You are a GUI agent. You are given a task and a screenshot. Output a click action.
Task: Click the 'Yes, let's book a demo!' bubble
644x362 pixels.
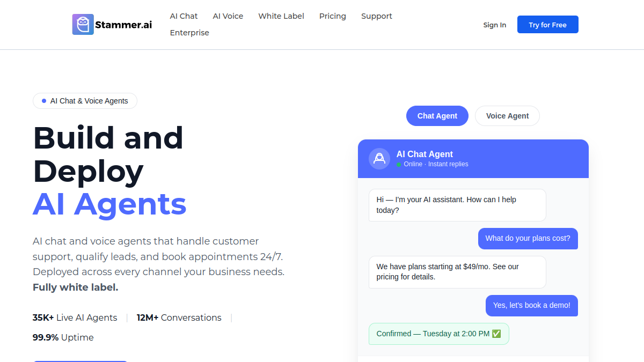532,306
